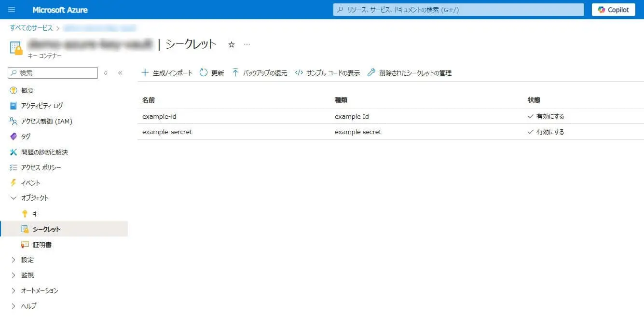Viewport: 644px width, 318px height.
Task: Toggle sidebar expand/collapse-all arrows
Action: click(106, 73)
